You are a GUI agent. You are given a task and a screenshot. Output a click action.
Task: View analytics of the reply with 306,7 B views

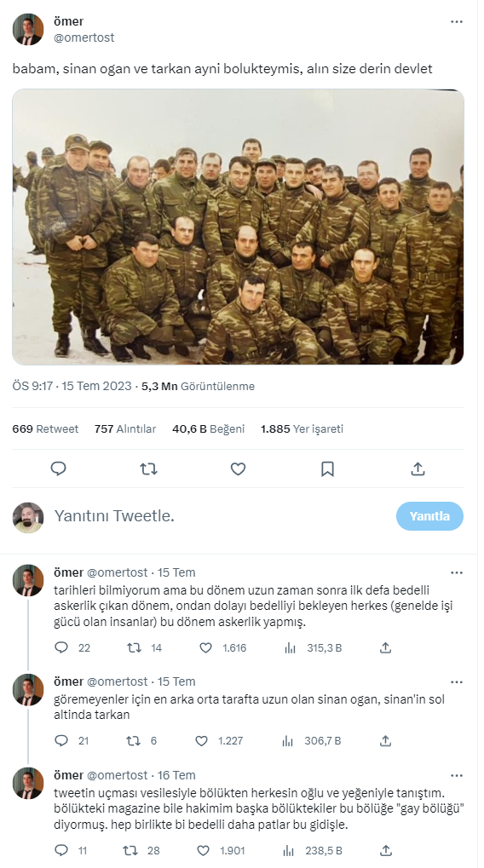tap(288, 741)
